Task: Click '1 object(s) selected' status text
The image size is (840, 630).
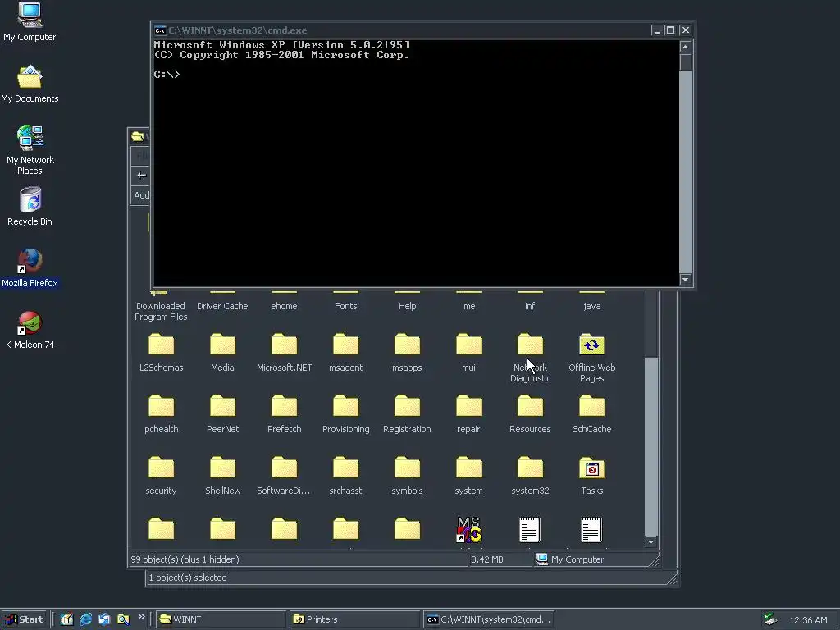Action: 188,577
